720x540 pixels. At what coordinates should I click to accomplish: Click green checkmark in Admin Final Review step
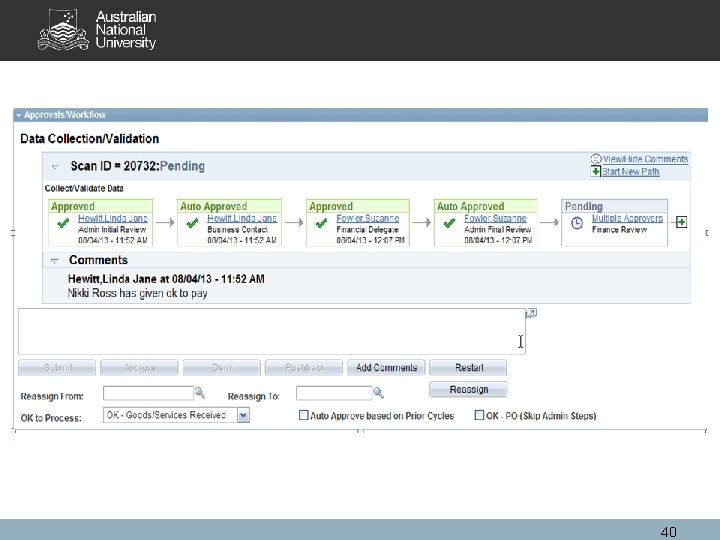tap(450, 223)
